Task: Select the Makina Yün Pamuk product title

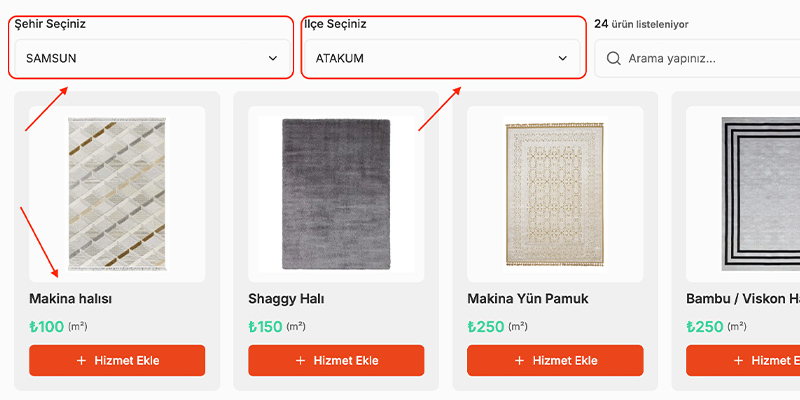Action: tap(528, 299)
